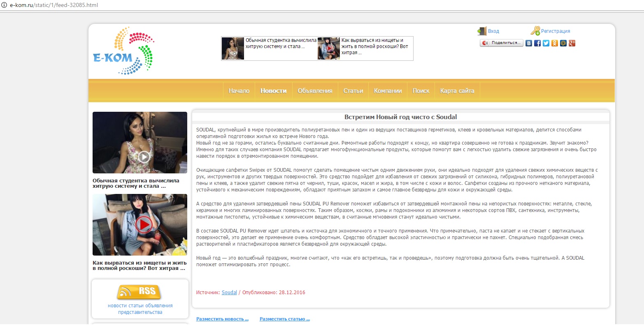
Task: Share the page on Twitter
Action: [x=546, y=43]
